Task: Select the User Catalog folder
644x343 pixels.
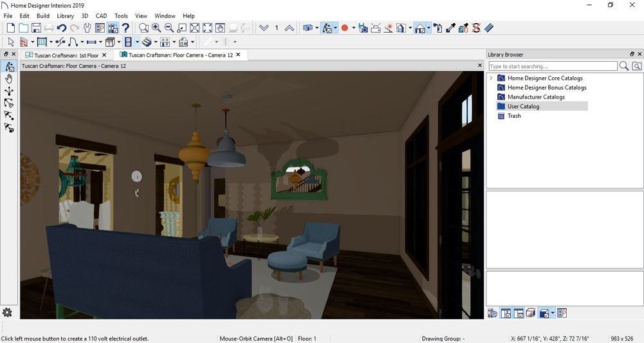Action: point(523,106)
